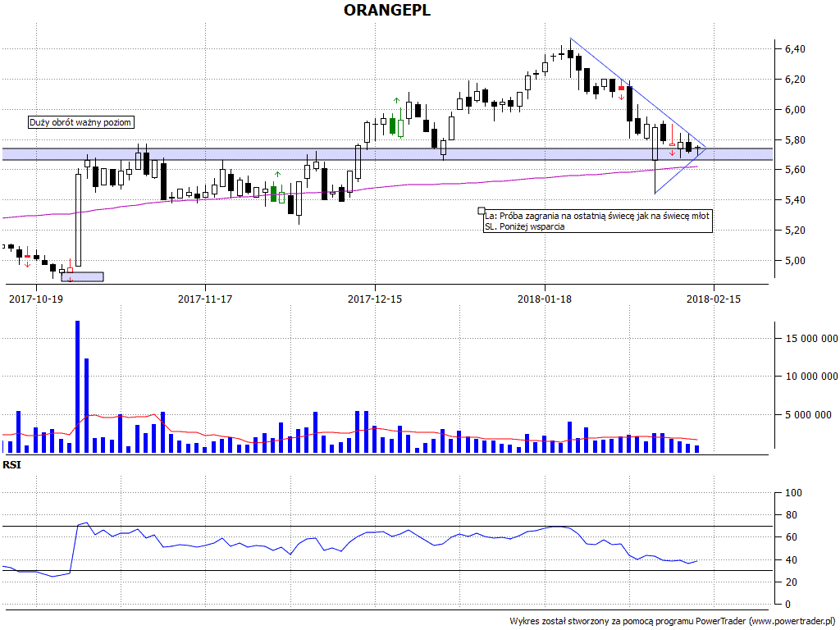Click the 10 000 000 volume axis label
Screen dimensions: 840x630
coord(811,377)
